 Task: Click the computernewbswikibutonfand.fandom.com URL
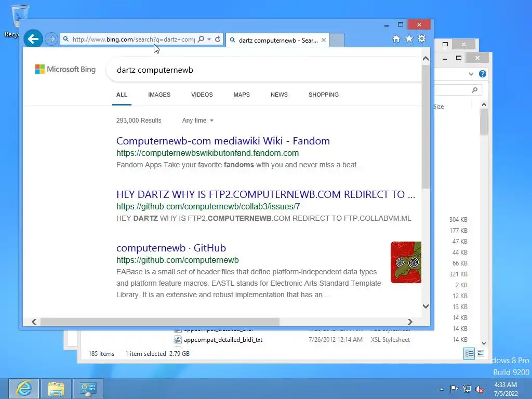click(x=207, y=153)
